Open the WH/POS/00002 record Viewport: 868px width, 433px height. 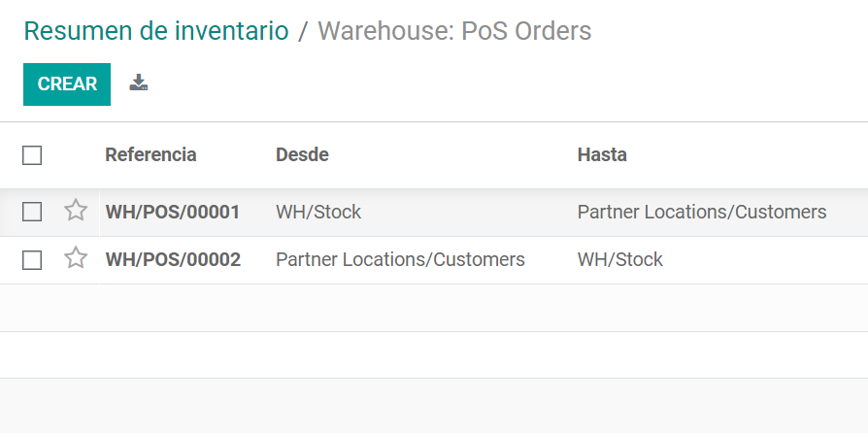[173, 259]
